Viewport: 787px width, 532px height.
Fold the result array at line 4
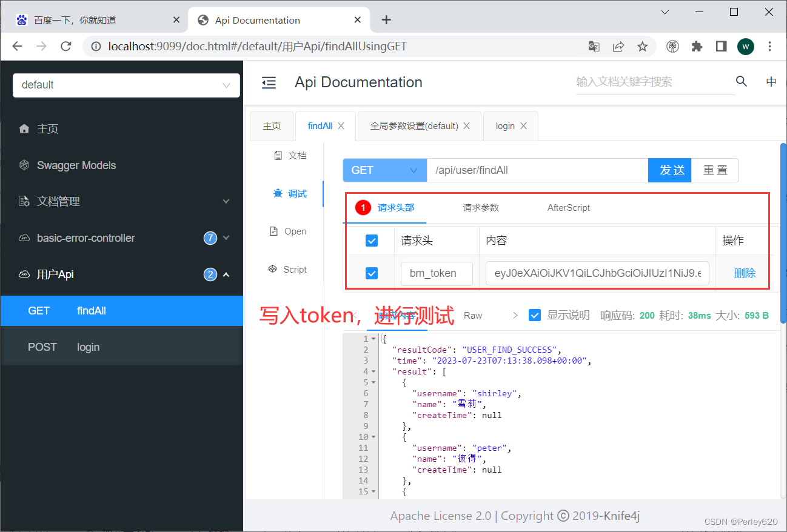(374, 371)
